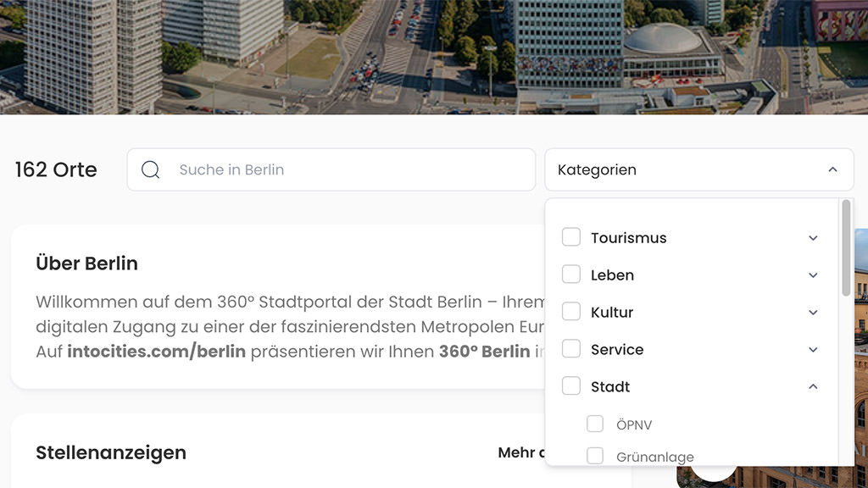Enable the Kultur category checkbox

click(571, 312)
